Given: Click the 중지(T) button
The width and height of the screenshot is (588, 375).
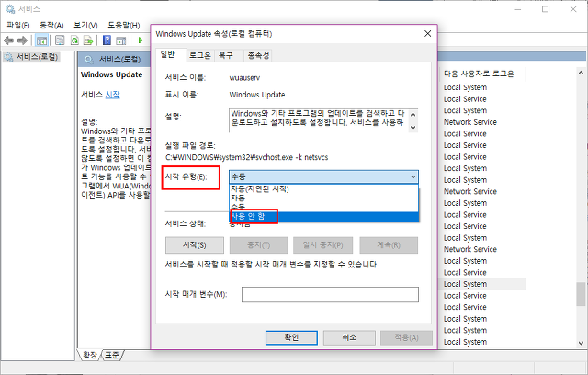Looking at the screenshot, I should point(259,245).
